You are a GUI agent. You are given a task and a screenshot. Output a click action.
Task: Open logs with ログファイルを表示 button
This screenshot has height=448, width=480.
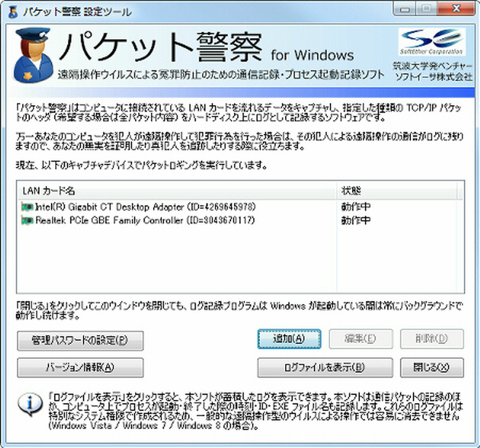[325, 367]
